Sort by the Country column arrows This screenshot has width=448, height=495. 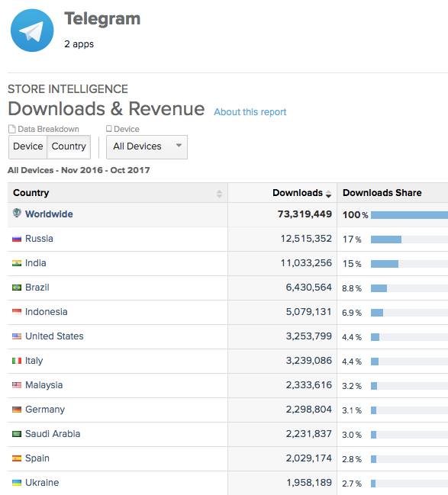[219, 194]
